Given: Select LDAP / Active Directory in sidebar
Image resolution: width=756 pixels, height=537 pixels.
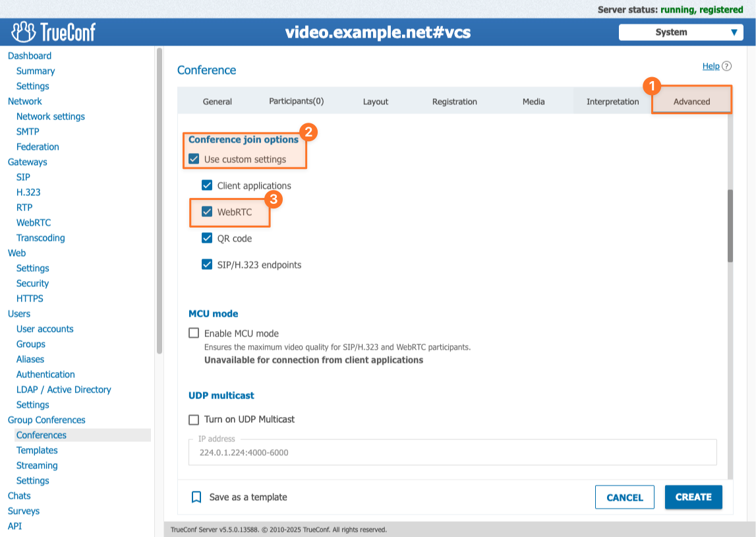Looking at the screenshot, I should click(x=63, y=389).
